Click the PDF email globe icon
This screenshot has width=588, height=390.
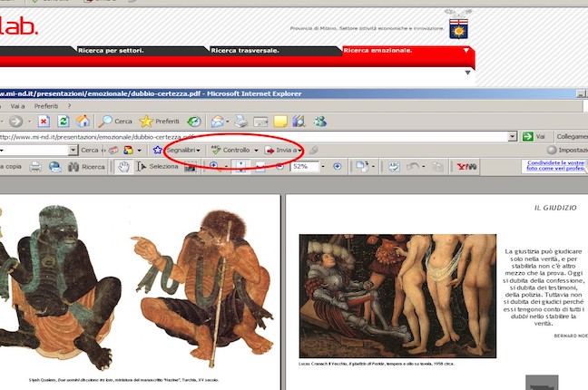(55, 167)
